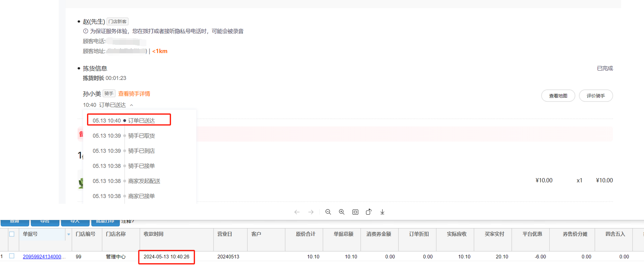This screenshot has height=277, width=644.
Task: Select the 20240513 business day cell
Action: point(228,257)
